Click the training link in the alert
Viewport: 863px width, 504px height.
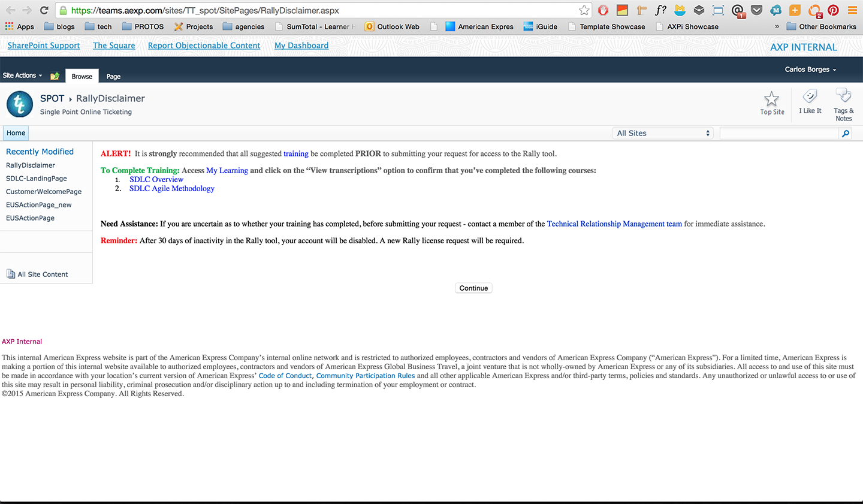296,153
